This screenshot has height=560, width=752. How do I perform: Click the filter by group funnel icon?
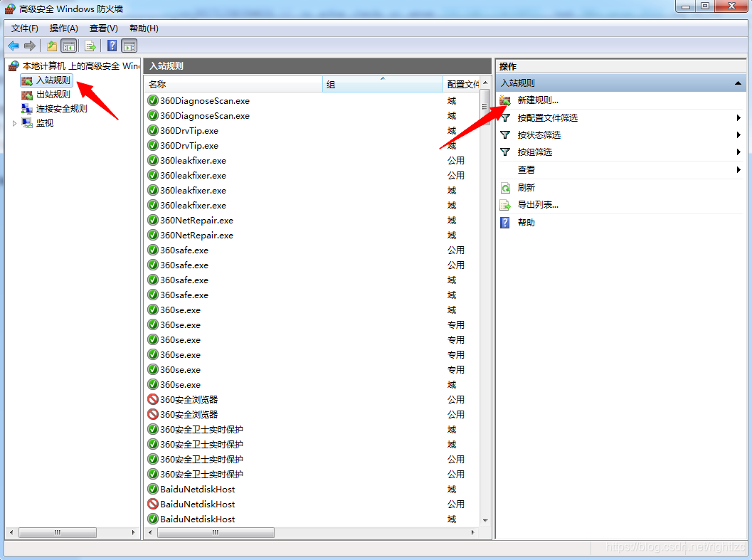pyautogui.click(x=505, y=152)
